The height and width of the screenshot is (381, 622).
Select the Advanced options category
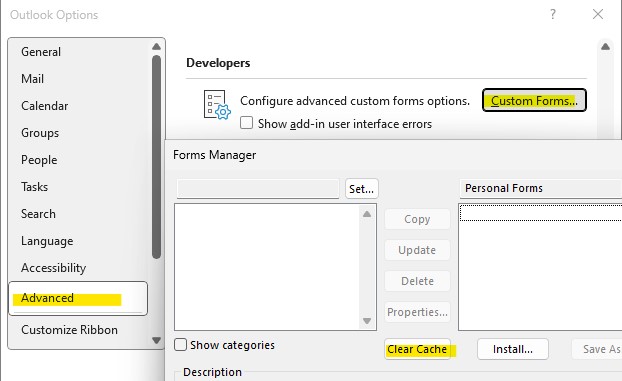(78, 298)
